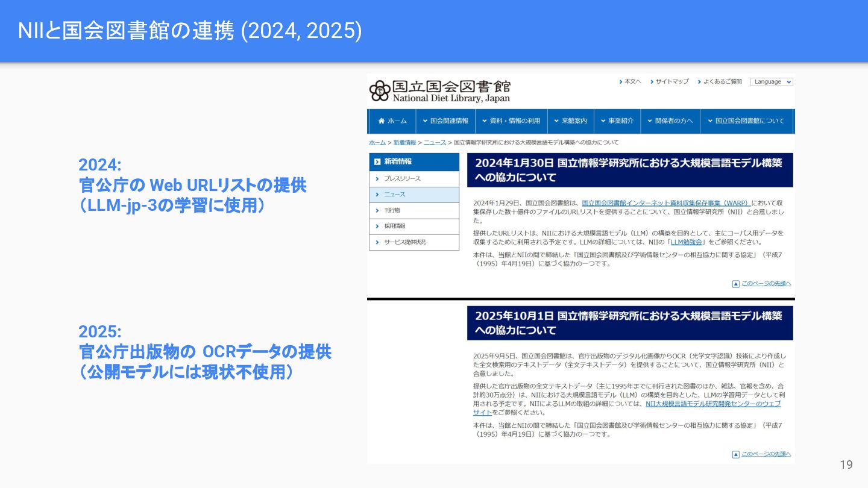Screen dimensions: 868x488
Task: Click the up-arrow icon of the lower このページの先頭へ
Action: (x=735, y=455)
